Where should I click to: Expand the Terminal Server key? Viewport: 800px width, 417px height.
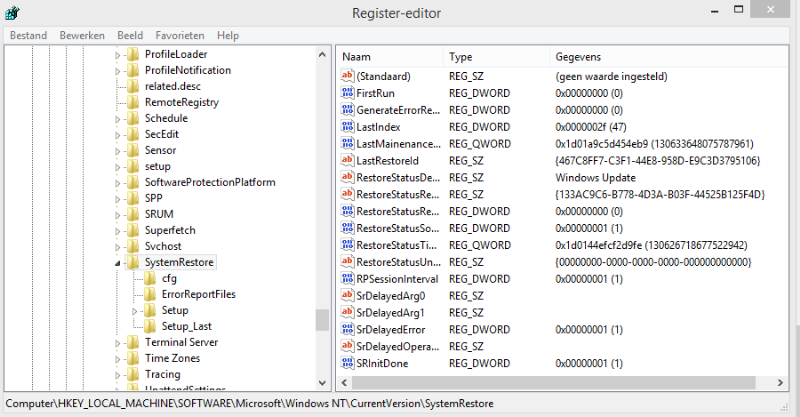click(x=117, y=343)
